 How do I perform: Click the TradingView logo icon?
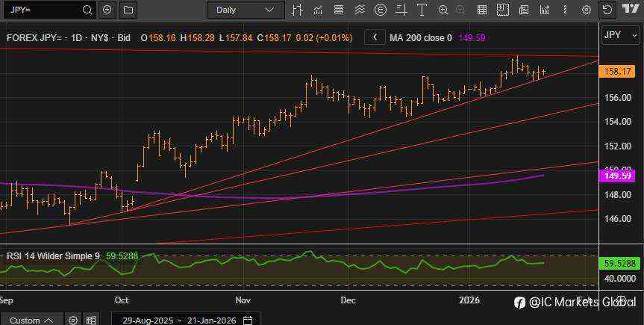coord(629,9)
